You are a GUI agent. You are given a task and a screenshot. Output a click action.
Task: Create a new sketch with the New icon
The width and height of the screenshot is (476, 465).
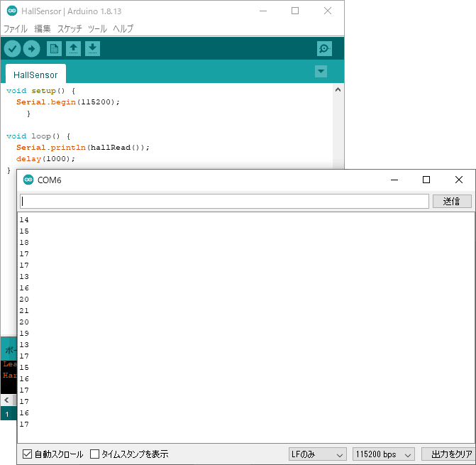[x=55, y=48]
